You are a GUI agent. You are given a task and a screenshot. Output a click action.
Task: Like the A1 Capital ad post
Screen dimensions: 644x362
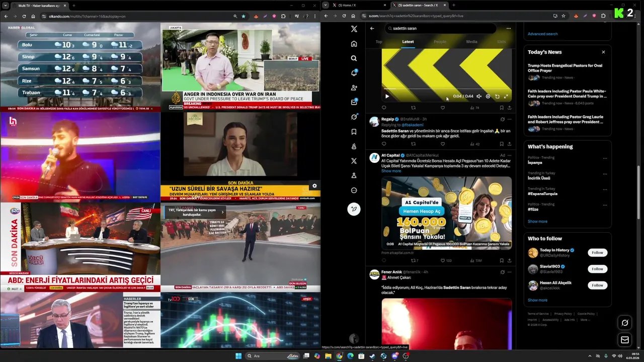pyautogui.click(x=443, y=260)
